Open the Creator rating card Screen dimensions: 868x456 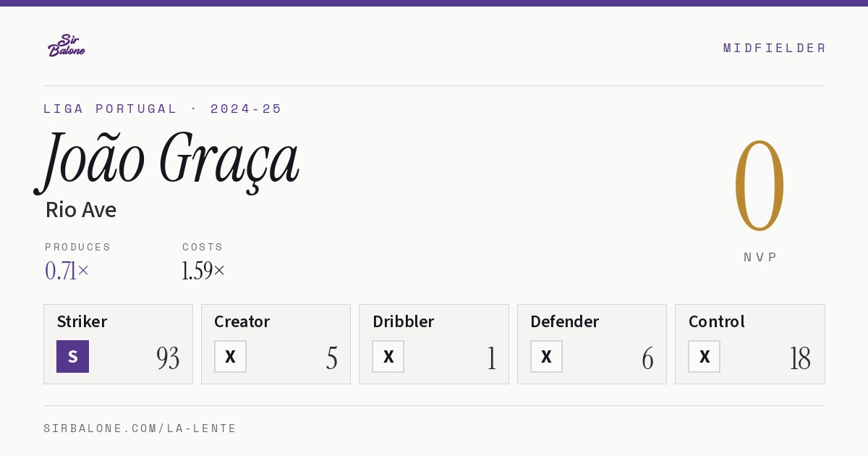276,344
